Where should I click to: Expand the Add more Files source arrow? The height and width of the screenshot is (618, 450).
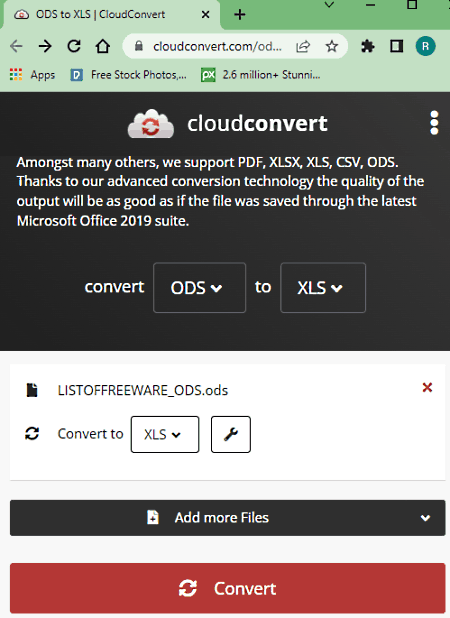(x=425, y=518)
